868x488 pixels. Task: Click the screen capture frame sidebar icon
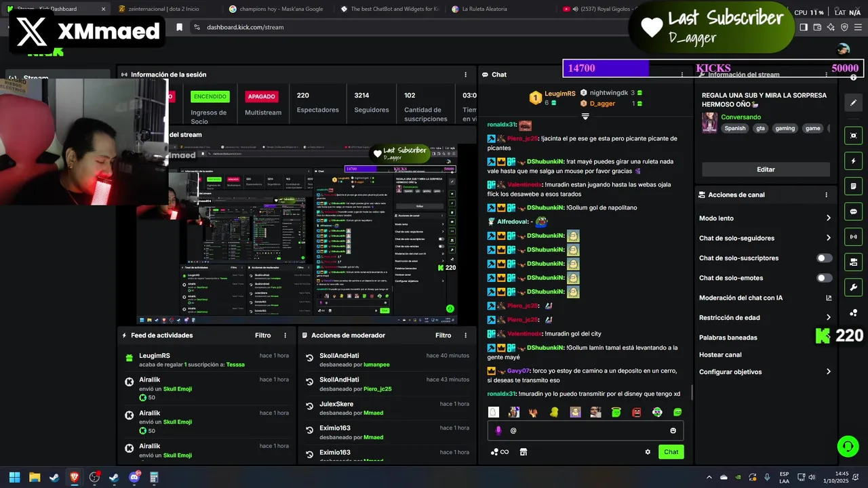853,136
